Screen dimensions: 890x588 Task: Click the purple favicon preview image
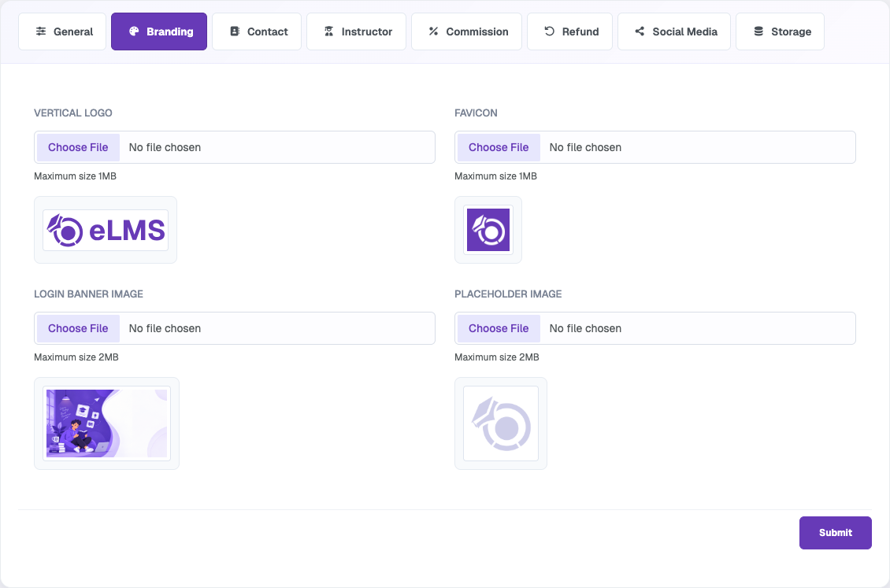pos(488,230)
